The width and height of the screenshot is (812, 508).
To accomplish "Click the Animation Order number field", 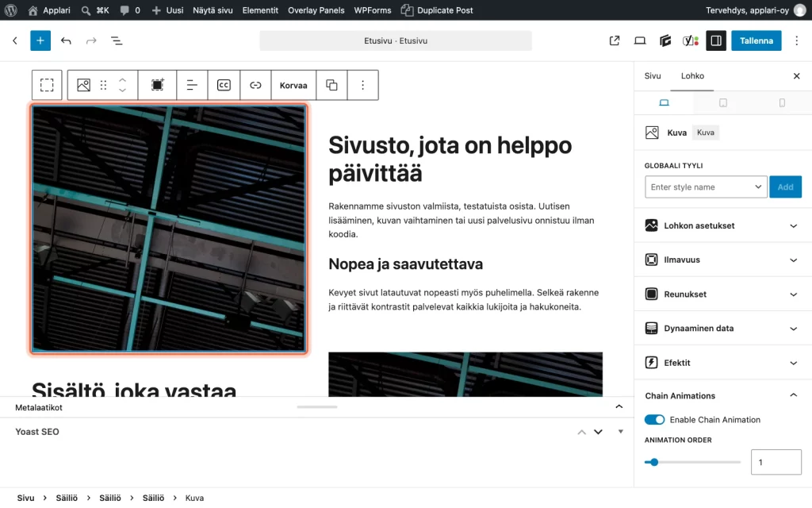I will coord(776,462).
